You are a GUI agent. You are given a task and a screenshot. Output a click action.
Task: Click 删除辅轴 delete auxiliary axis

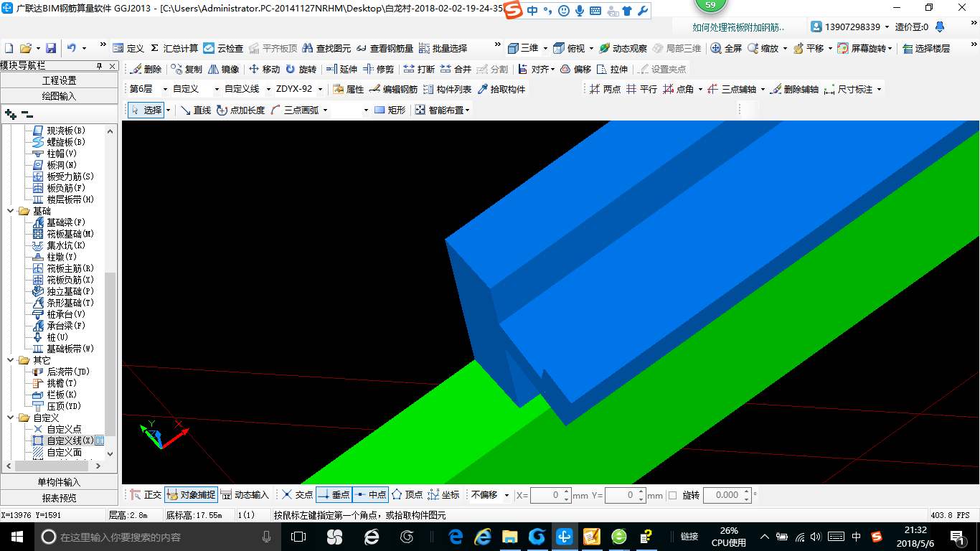(x=794, y=89)
